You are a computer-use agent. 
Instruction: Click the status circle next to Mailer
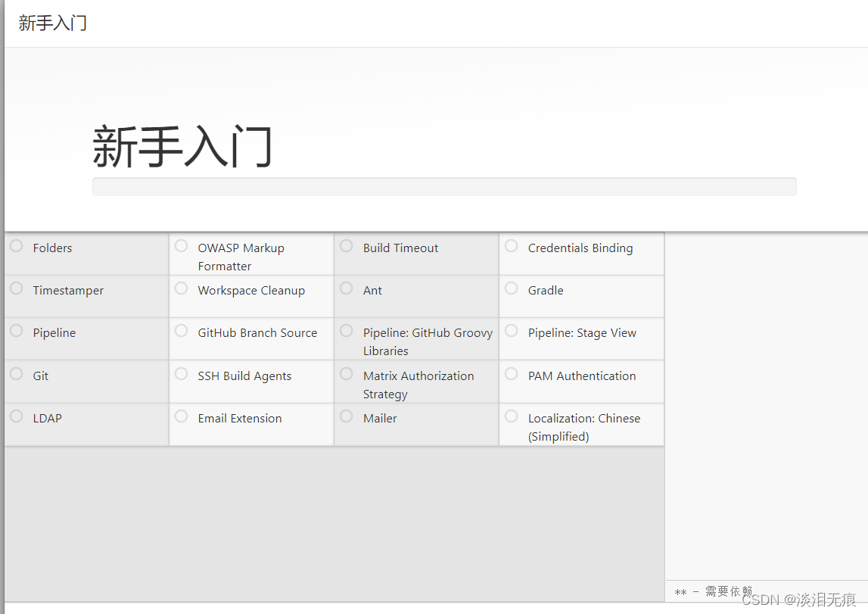[x=347, y=416]
